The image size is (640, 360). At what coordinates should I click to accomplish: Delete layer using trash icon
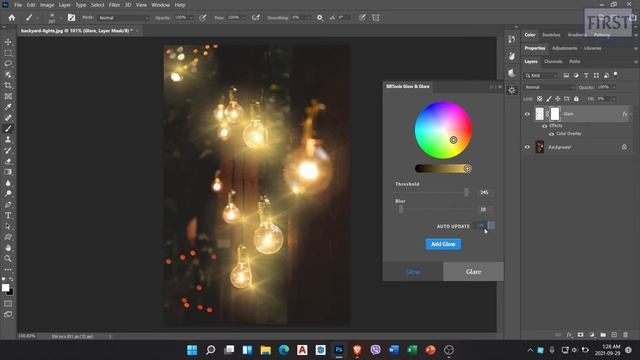coord(625,335)
